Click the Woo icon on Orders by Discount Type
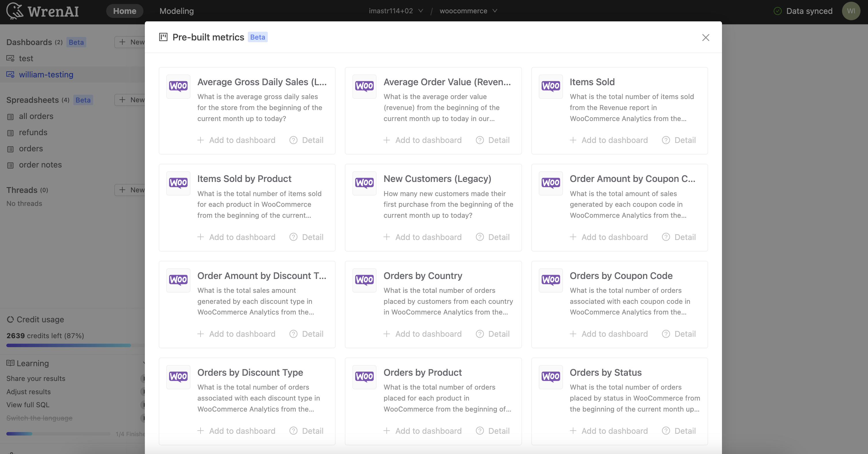868x454 pixels. pyautogui.click(x=178, y=377)
